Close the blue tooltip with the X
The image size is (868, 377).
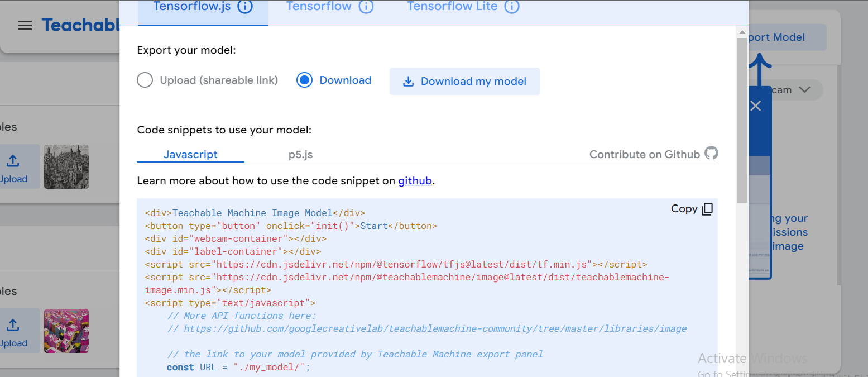coord(756,106)
